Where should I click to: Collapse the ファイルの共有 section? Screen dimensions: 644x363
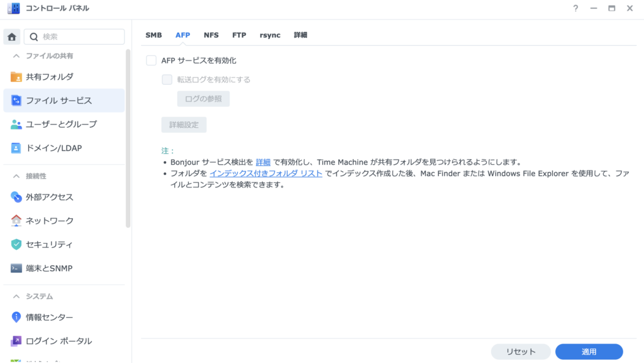coord(16,56)
